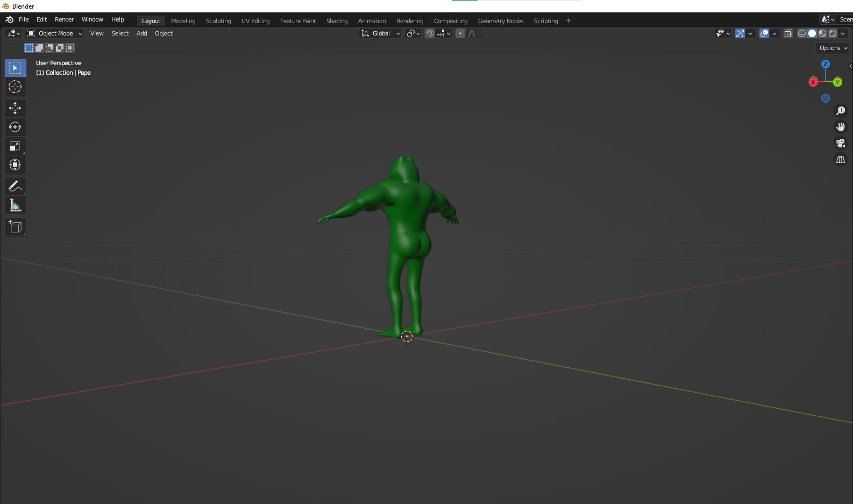This screenshot has width=853, height=504.
Task: Activate the Annotate pencil tool
Action: pyautogui.click(x=15, y=187)
